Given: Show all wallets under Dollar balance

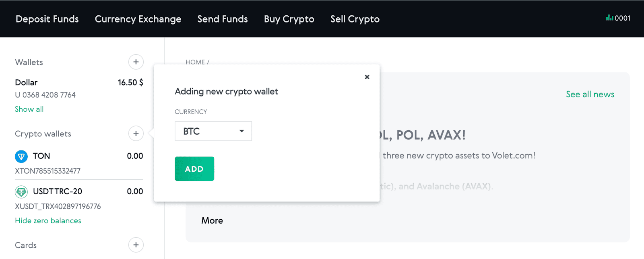Looking at the screenshot, I should [x=29, y=109].
